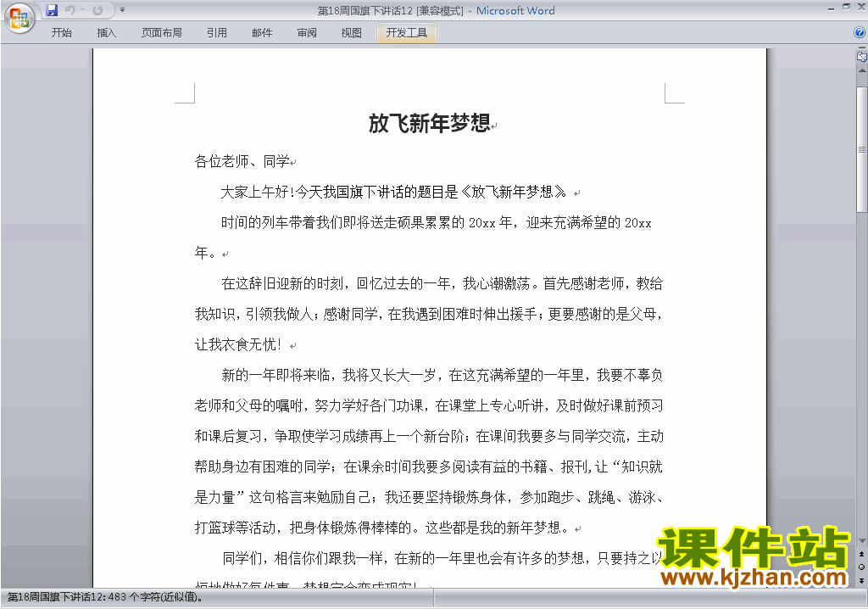Viewport: 868px width, 609px height.
Task: Click the line starting 是力量
Action: tap(428, 497)
